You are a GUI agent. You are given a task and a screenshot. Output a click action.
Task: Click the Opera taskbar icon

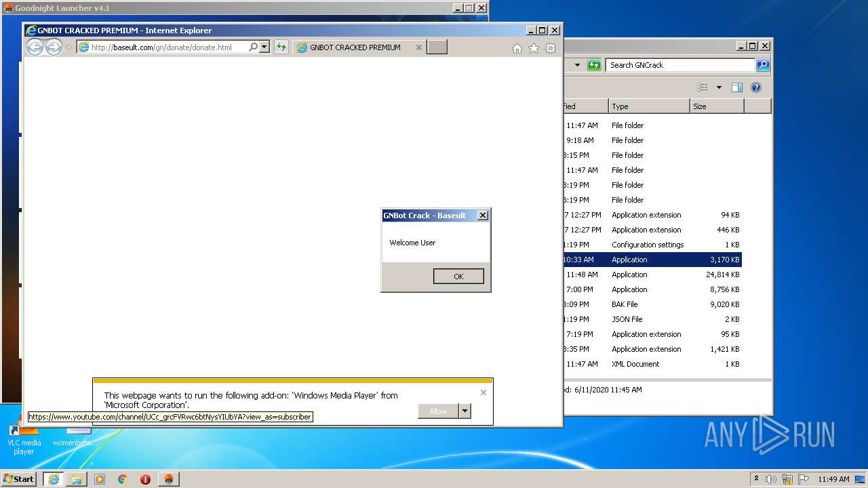pos(145,479)
